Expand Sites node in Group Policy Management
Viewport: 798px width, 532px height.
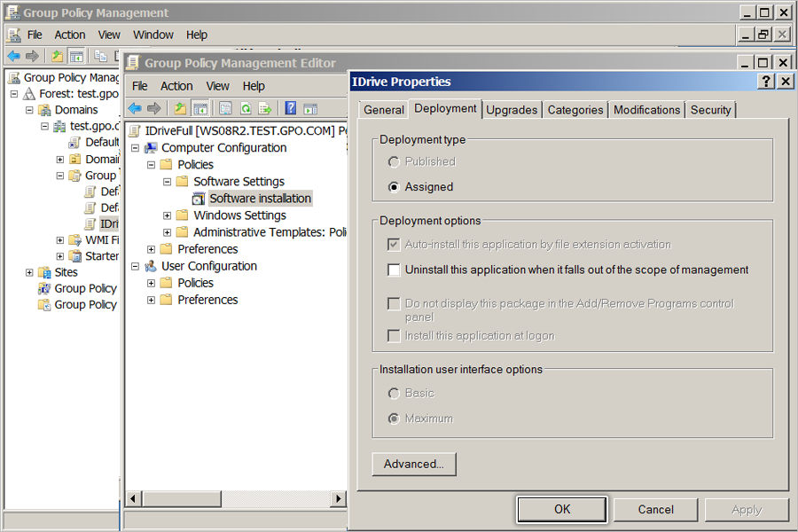coord(29,272)
